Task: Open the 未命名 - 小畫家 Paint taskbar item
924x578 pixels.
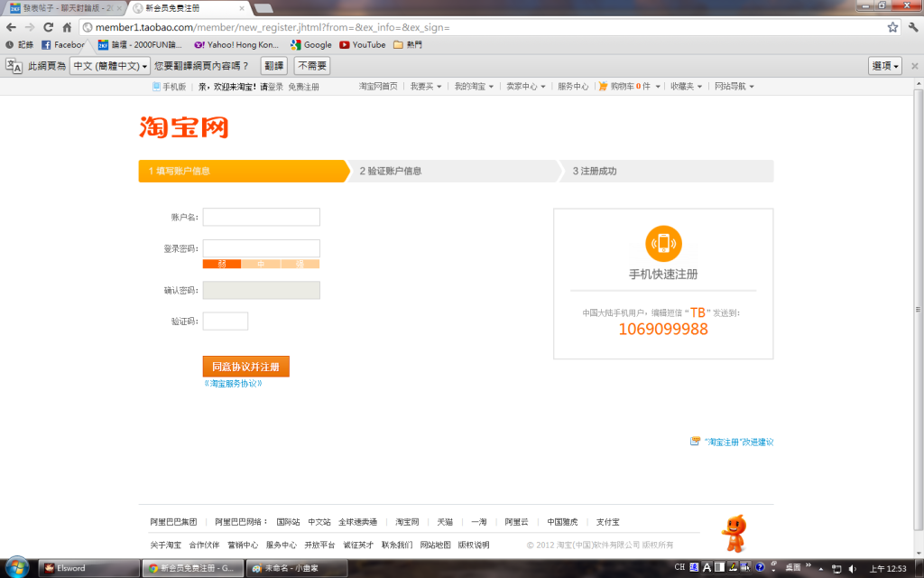Action: 296,568
